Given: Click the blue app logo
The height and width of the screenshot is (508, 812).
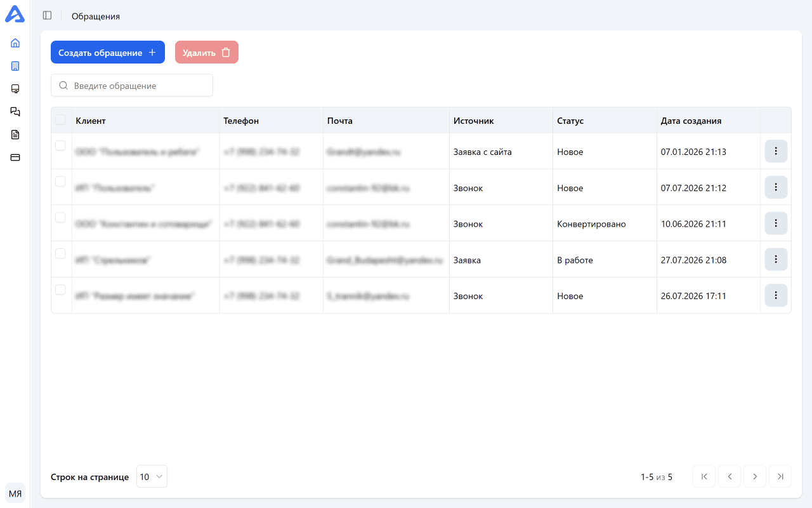Looking at the screenshot, I should click(x=15, y=15).
